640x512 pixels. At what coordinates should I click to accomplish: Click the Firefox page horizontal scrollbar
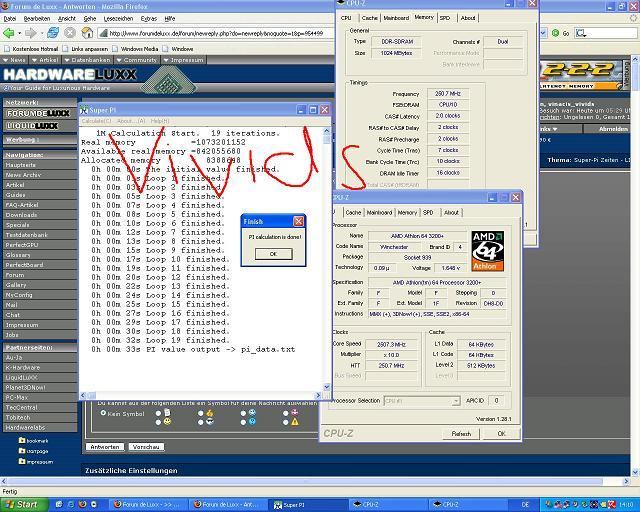coord(314,481)
